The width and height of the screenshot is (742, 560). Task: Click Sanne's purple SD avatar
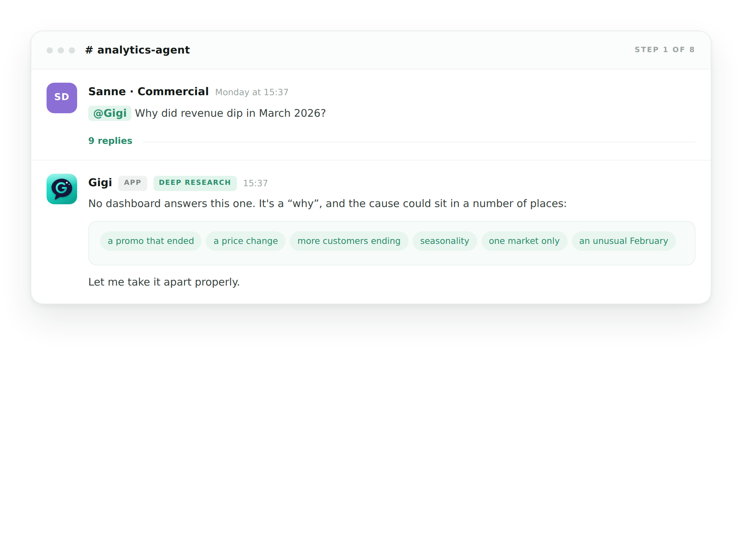click(62, 98)
